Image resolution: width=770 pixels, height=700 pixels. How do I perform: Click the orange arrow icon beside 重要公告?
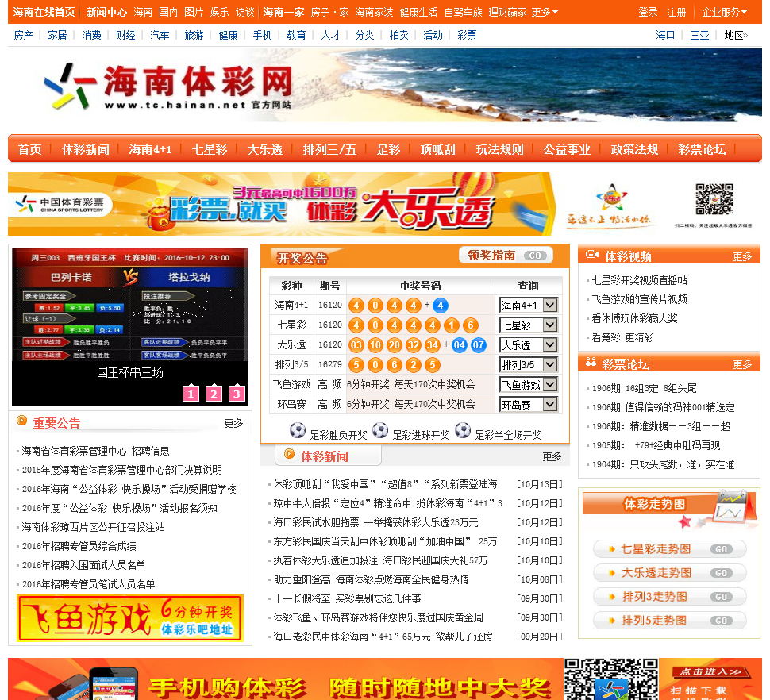click(x=22, y=421)
